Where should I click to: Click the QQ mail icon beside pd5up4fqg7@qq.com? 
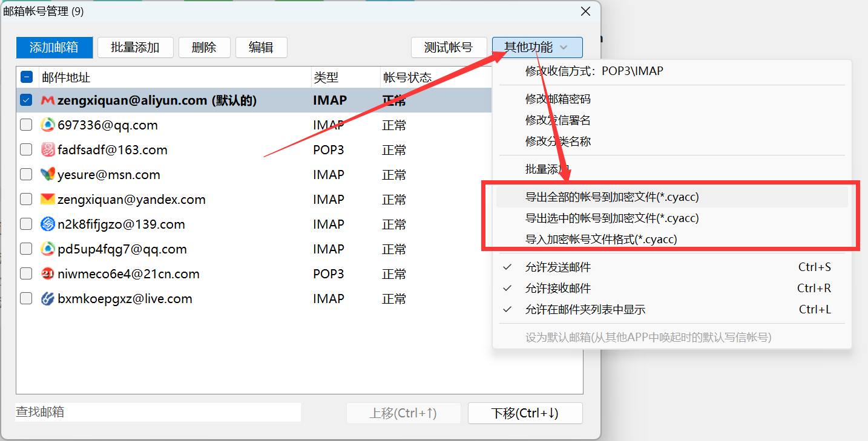tap(48, 249)
